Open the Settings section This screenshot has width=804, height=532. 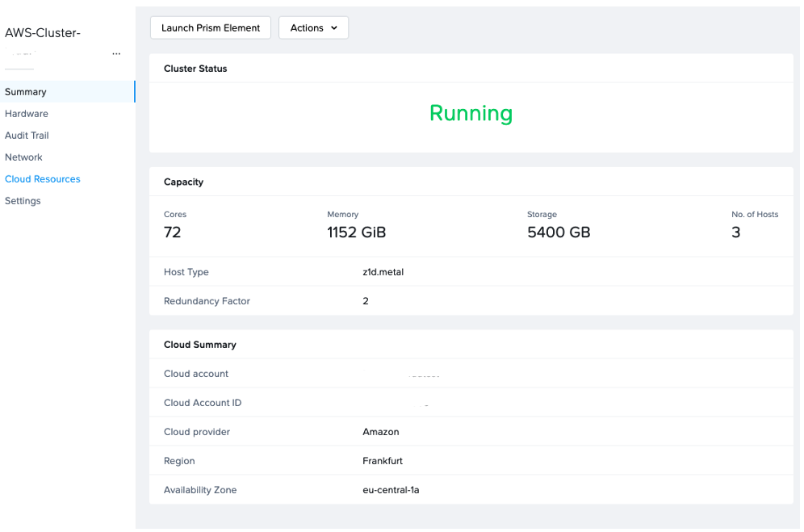[x=23, y=200]
